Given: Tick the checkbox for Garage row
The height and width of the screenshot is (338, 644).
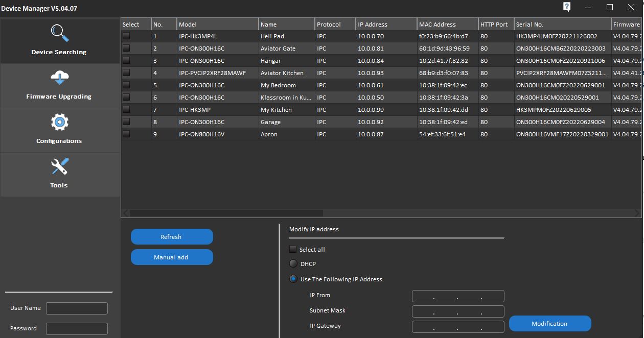Looking at the screenshot, I should click(126, 122).
